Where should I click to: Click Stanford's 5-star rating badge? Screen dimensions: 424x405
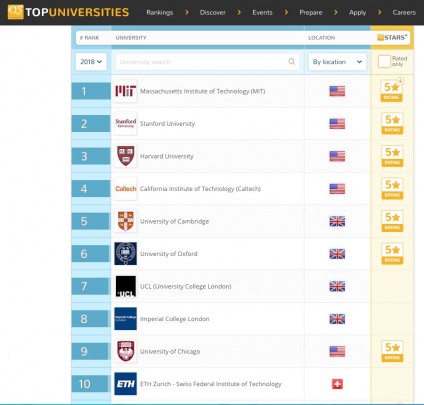[x=392, y=123]
